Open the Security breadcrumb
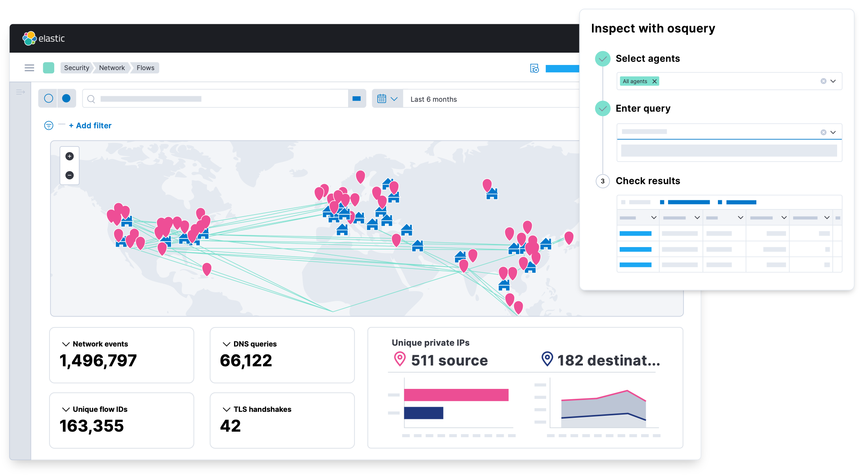Viewport: 868px width, 476px height. coord(76,68)
